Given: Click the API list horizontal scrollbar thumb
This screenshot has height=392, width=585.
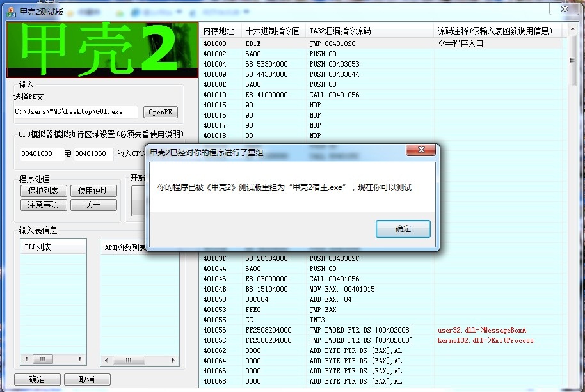Looking at the screenshot, I should (x=129, y=360).
